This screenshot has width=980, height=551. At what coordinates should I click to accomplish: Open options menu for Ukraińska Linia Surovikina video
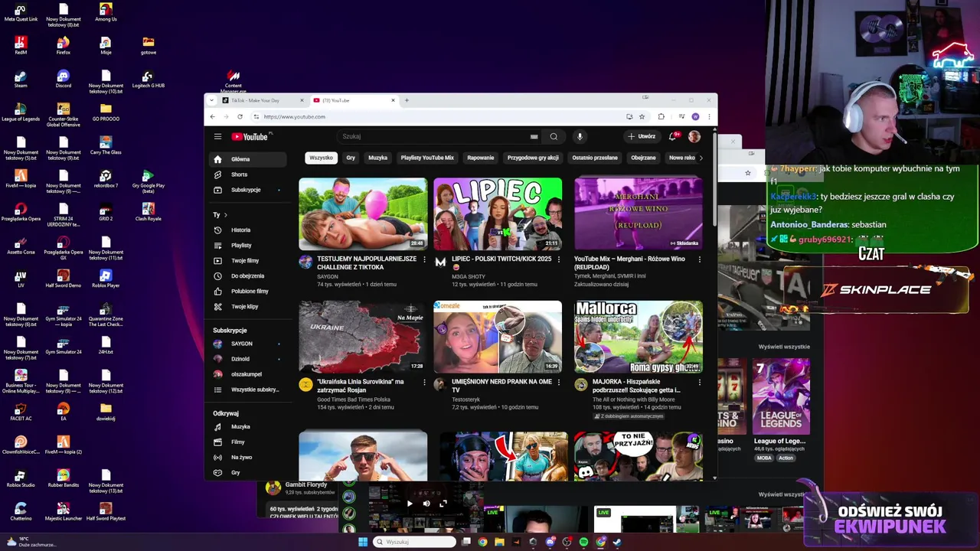click(424, 382)
